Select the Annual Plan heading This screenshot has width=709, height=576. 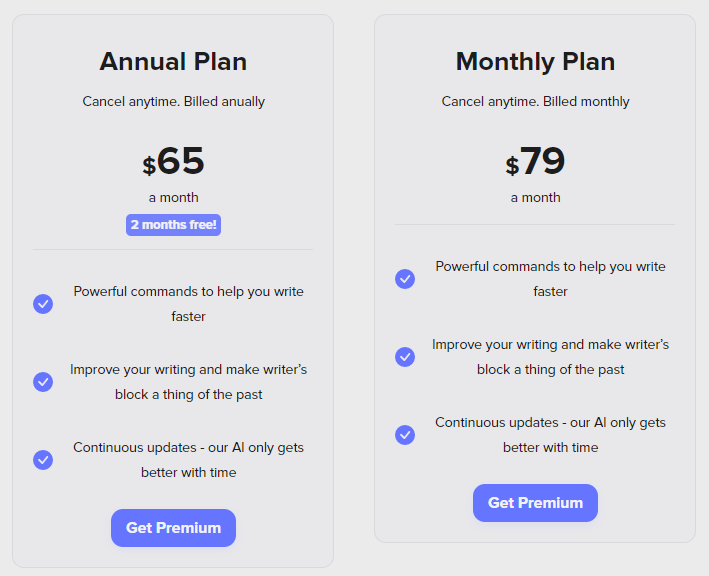click(173, 61)
